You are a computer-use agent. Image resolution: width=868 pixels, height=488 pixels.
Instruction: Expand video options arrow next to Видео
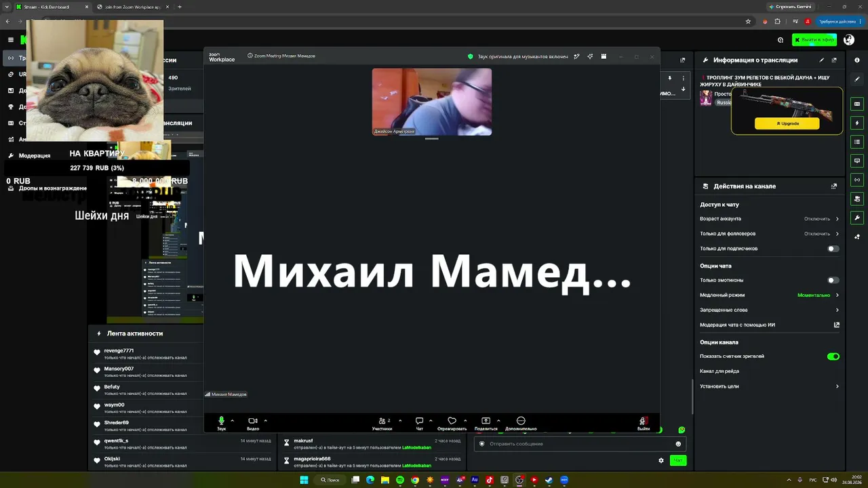pyautogui.click(x=265, y=420)
